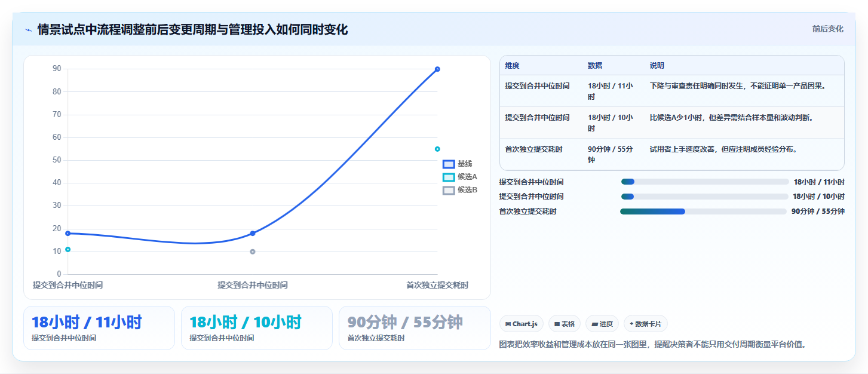The height and width of the screenshot is (374, 868).
Task: Click the y-axis tick label 50
Action: coord(57,160)
